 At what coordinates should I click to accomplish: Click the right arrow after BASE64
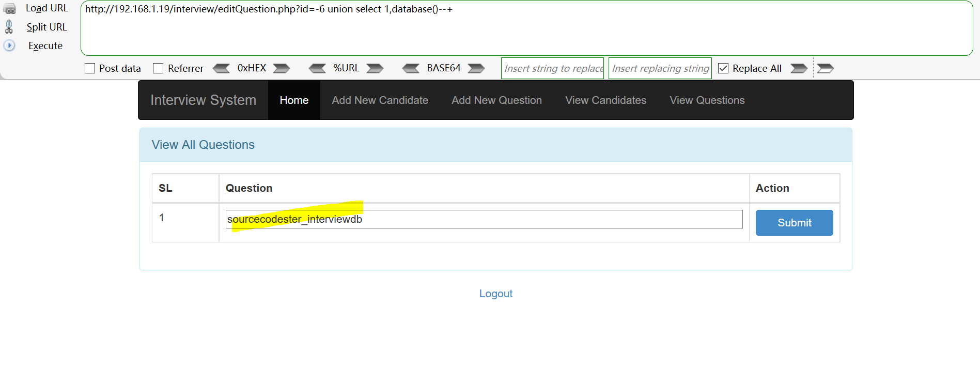click(476, 68)
